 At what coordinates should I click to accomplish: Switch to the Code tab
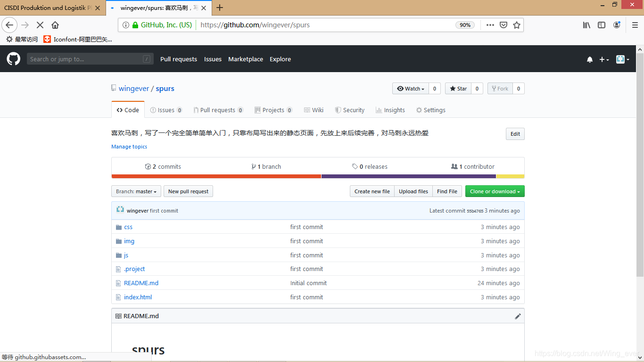[128, 110]
